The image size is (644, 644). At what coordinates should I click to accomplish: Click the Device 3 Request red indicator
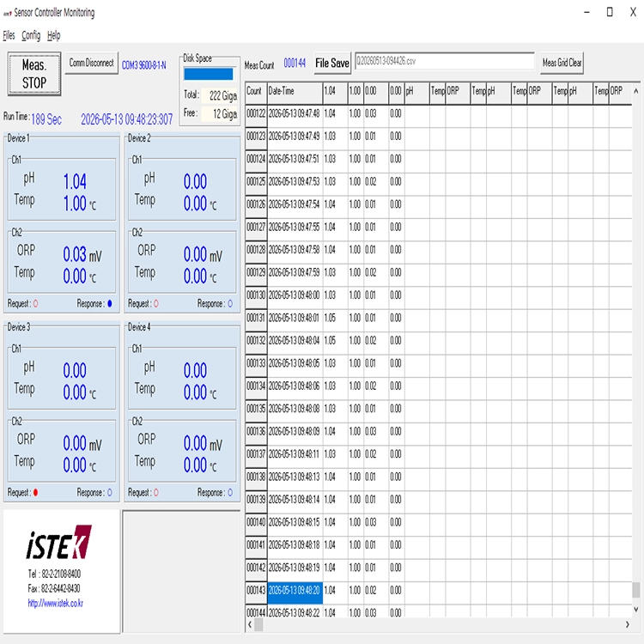point(36,493)
